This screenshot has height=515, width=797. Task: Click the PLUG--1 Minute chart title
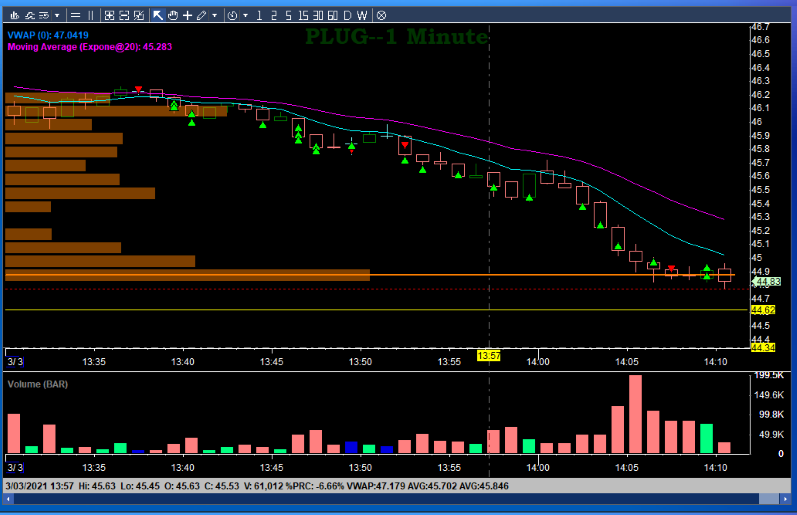click(x=396, y=36)
